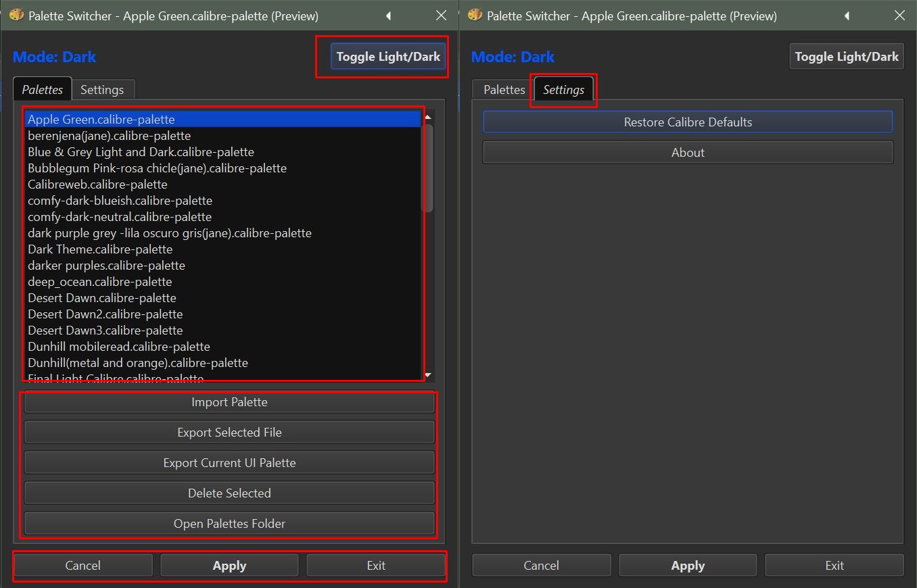Click Cancel in the window with the palette list

point(83,566)
